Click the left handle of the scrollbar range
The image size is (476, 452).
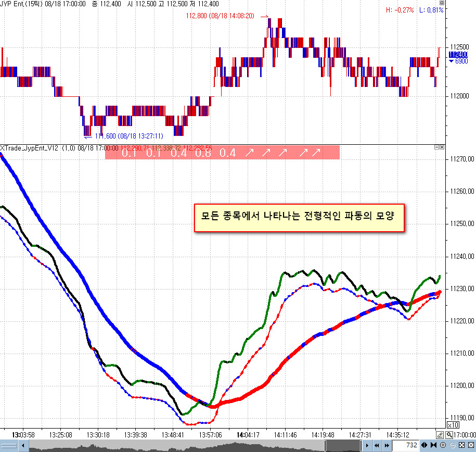(x=325, y=446)
